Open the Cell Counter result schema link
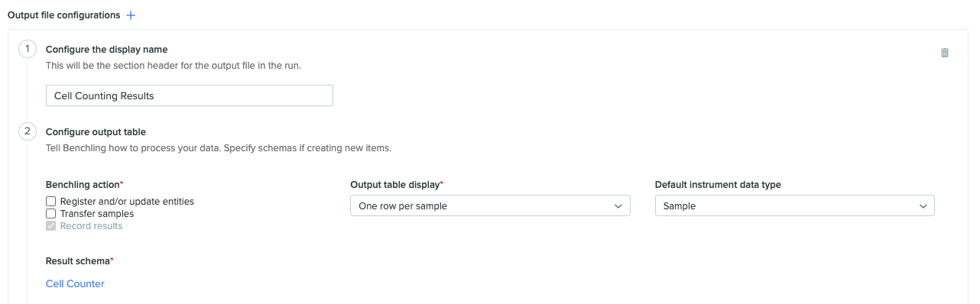This screenshot has width=980, height=304. tap(75, 284)
